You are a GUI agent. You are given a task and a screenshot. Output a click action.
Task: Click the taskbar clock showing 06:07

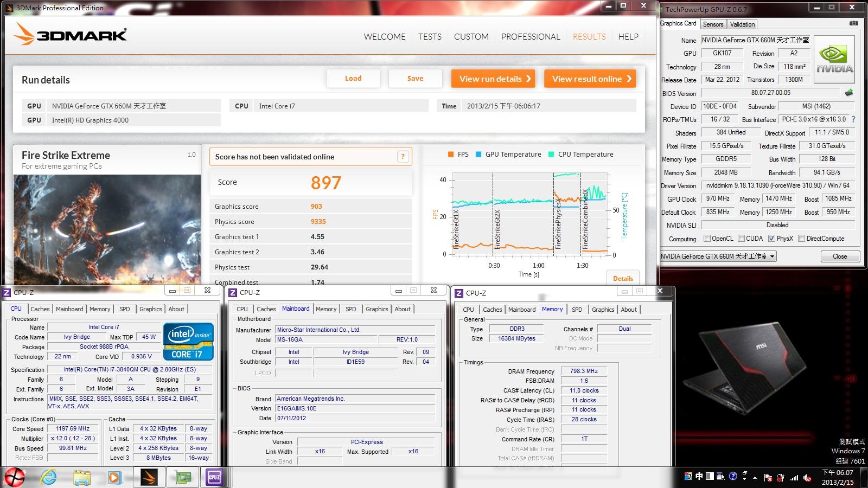click(x=838, y=477)
